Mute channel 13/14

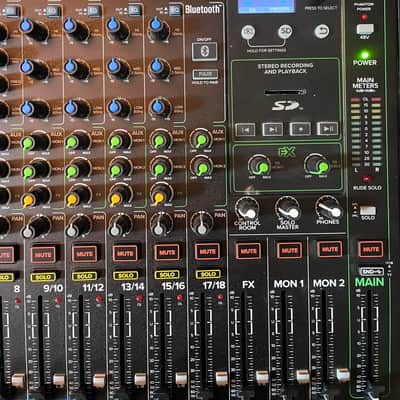(x=125, y=253)
